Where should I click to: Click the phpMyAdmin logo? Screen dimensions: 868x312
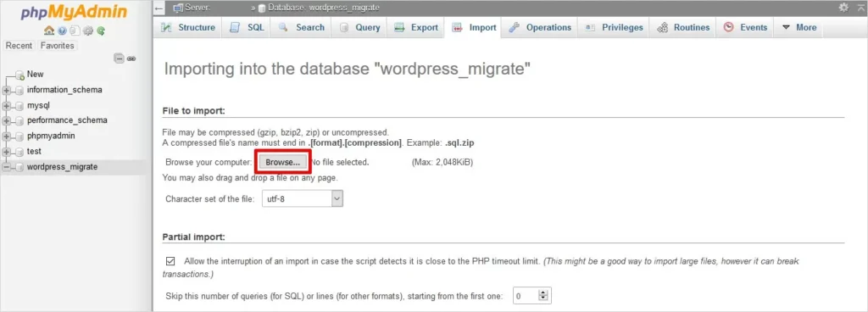[75, 13]
